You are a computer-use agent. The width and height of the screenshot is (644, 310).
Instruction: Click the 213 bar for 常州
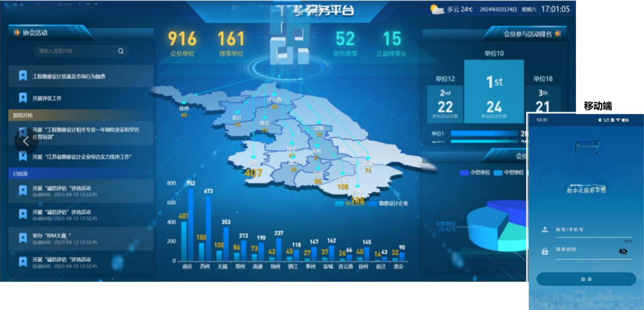[x=243, y=250]
